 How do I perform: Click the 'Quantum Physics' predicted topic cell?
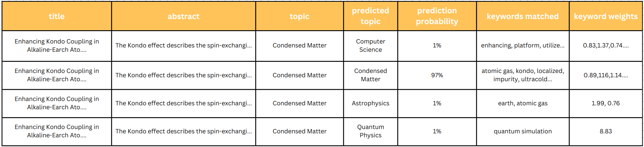pyautogui.click(x=370, y=131)
